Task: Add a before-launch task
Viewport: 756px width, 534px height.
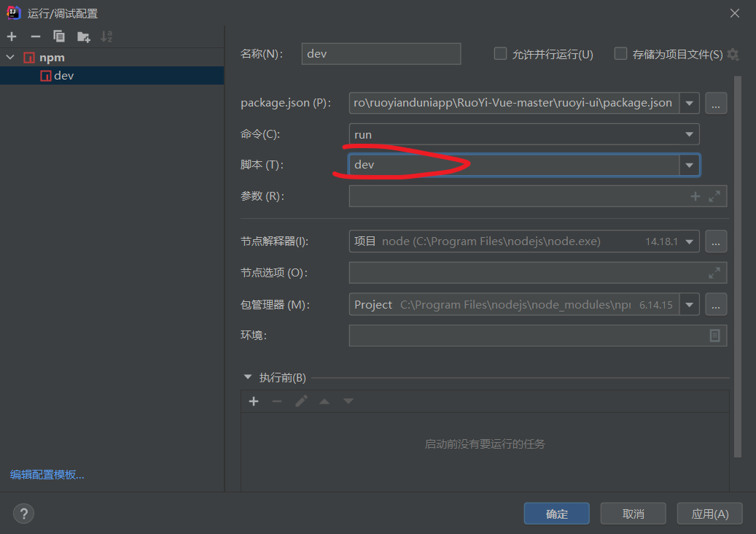Action: [x=254, y=401]
